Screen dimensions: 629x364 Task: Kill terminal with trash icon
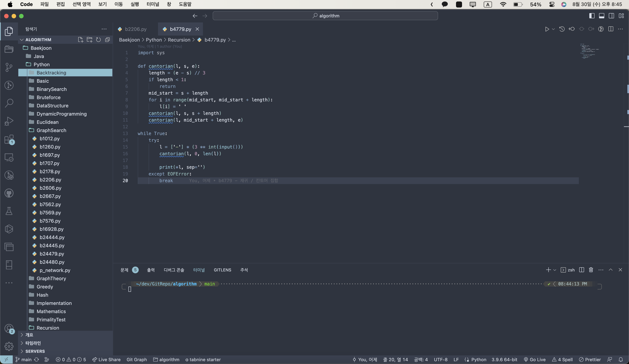[591, 270]
